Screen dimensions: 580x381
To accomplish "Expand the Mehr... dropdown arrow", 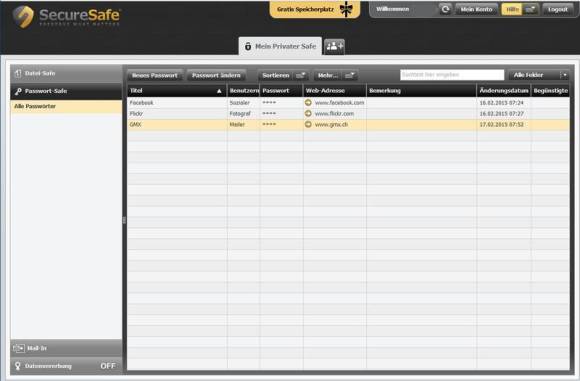I will pyautogui.click(x=349, y=75).
